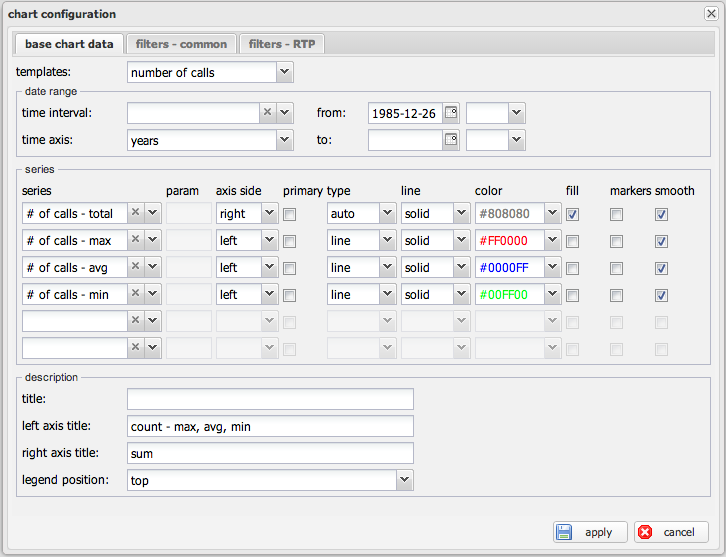The image size is (726, 557).
Task: Open type dropdown for '# of calls - max'
Action: 387,240
